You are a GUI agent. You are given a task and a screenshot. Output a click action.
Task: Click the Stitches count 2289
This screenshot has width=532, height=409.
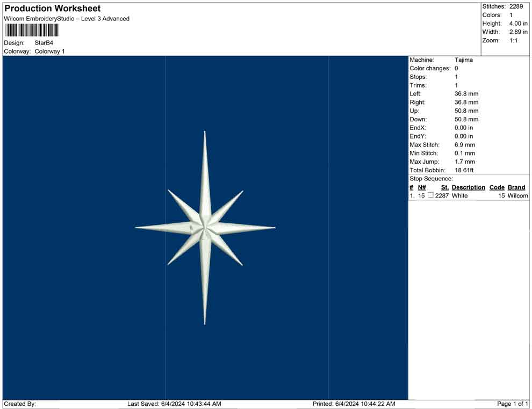pos(516,6)
